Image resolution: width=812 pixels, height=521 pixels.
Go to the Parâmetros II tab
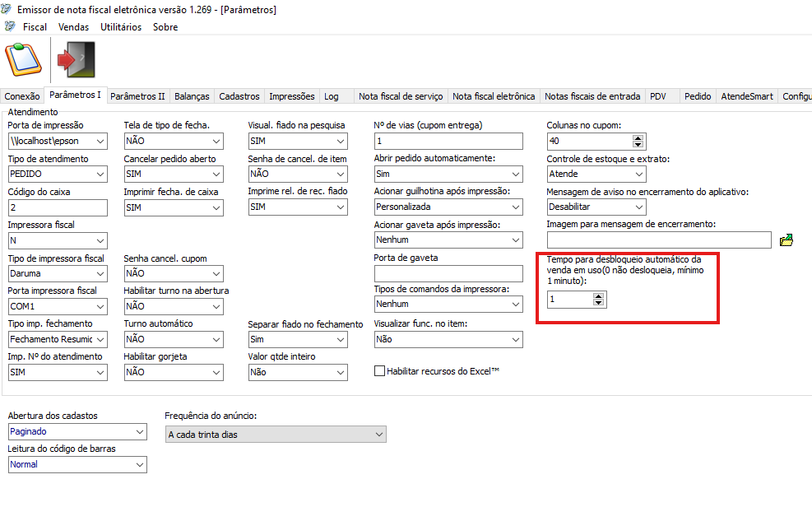tap(137, 96)
